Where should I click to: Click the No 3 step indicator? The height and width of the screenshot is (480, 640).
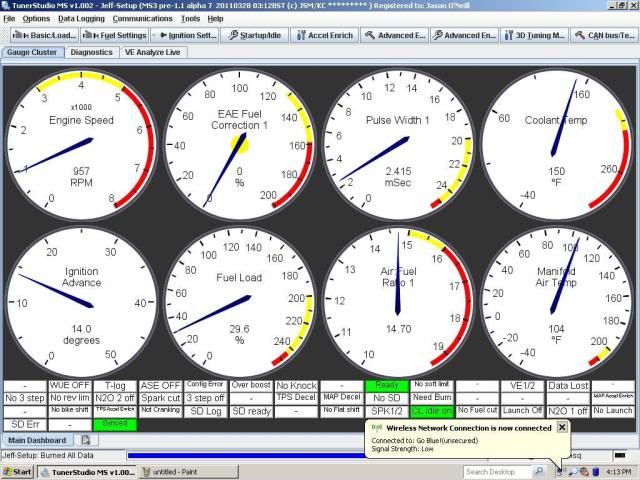(25, 398)
